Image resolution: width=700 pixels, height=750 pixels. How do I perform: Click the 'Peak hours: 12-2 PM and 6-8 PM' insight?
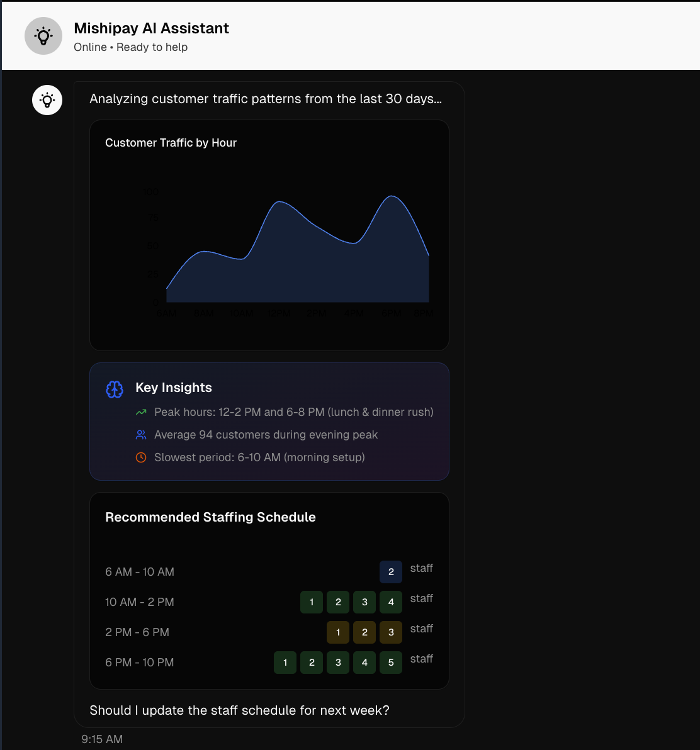pos(294,412)
